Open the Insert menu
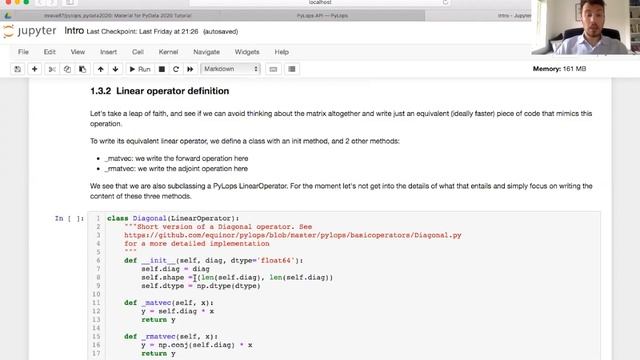 [108, 52]
